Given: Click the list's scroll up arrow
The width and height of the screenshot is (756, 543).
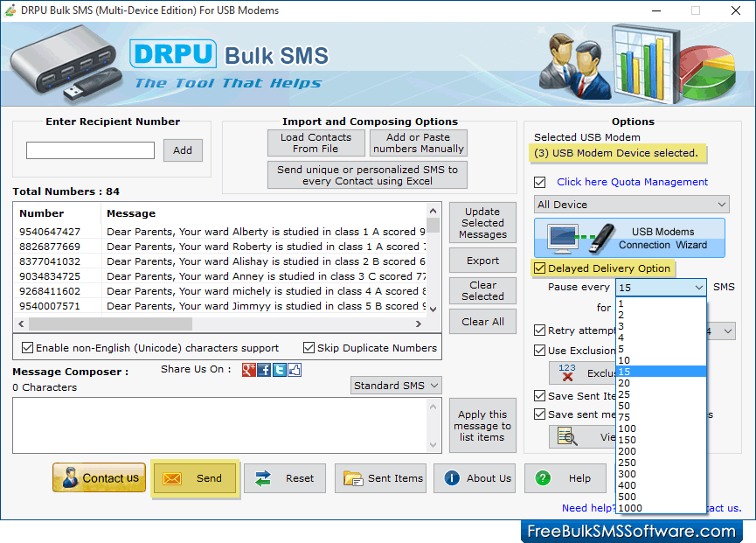Looking at the screenshot, I should pyautogui.click(x=433, y=211).
